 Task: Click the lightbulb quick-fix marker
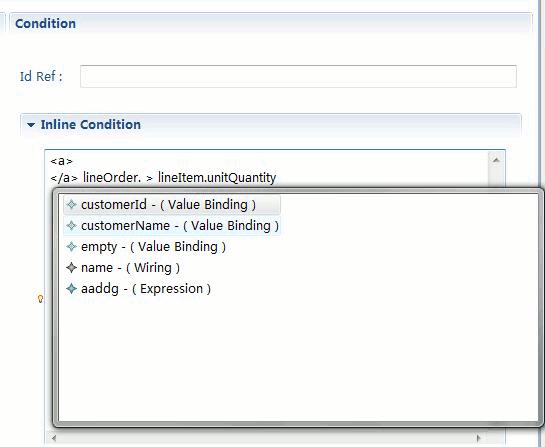(x=40, y=299)
